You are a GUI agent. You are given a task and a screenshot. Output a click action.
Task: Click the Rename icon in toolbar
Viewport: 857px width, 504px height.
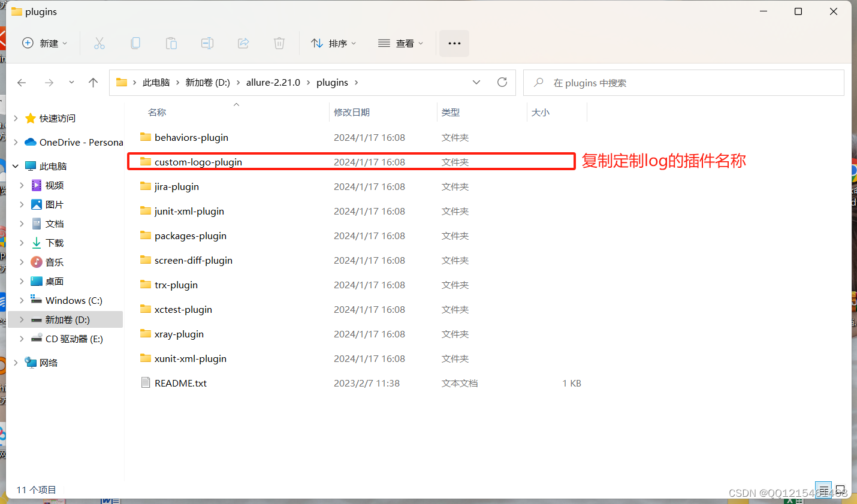pyautogui.click(x=207, y=43)
